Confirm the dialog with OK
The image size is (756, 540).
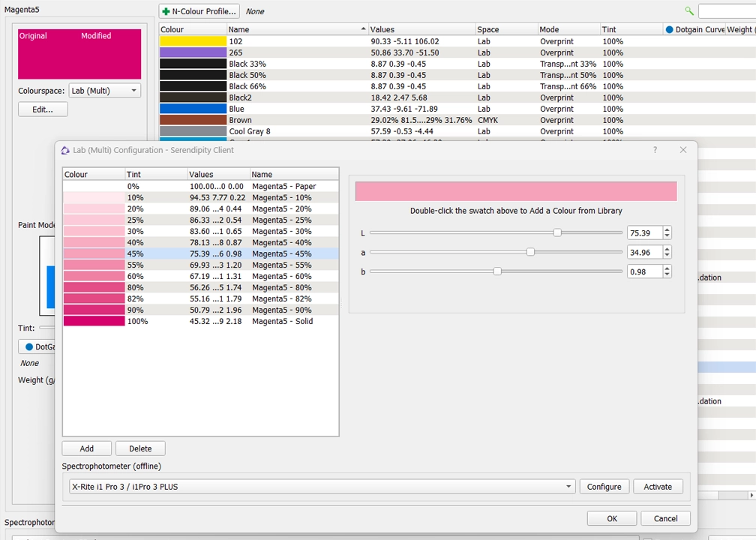click(611, 518)
